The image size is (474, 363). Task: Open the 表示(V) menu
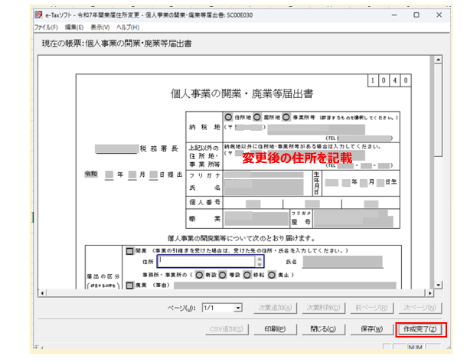coord(100,27)
